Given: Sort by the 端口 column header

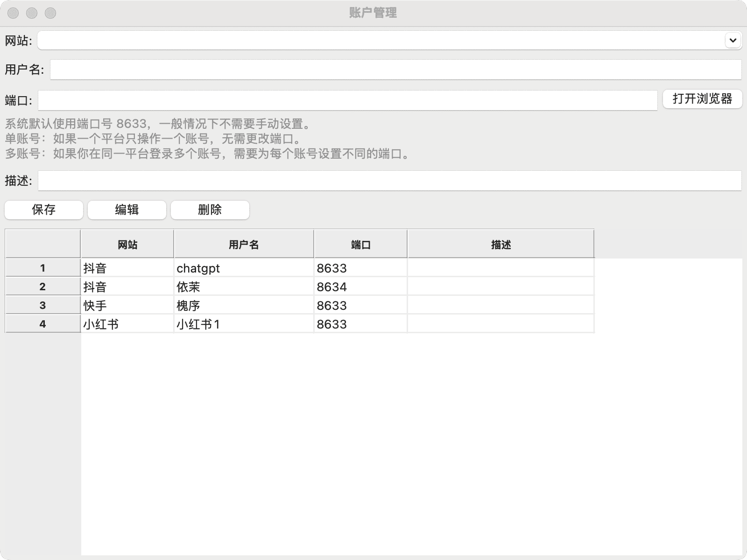Looking at the screenshot, I should point(360,244).
